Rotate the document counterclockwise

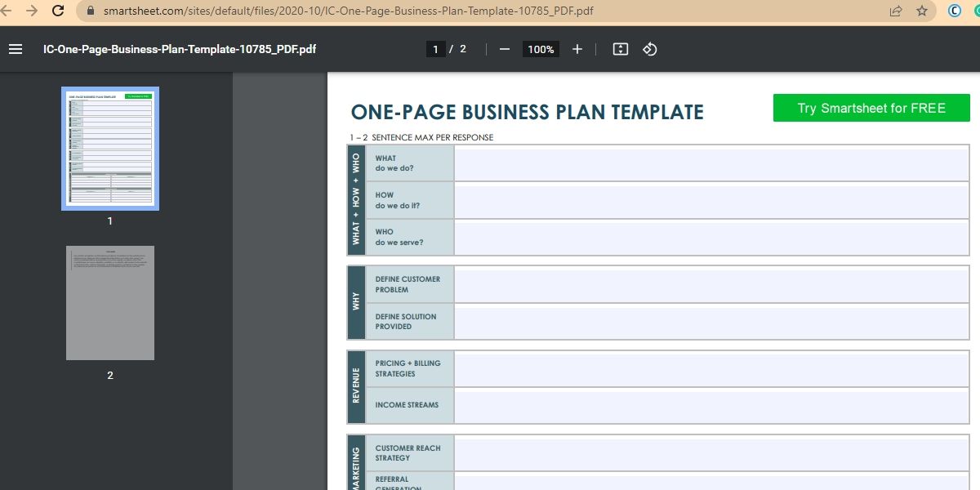coord(650,49)
